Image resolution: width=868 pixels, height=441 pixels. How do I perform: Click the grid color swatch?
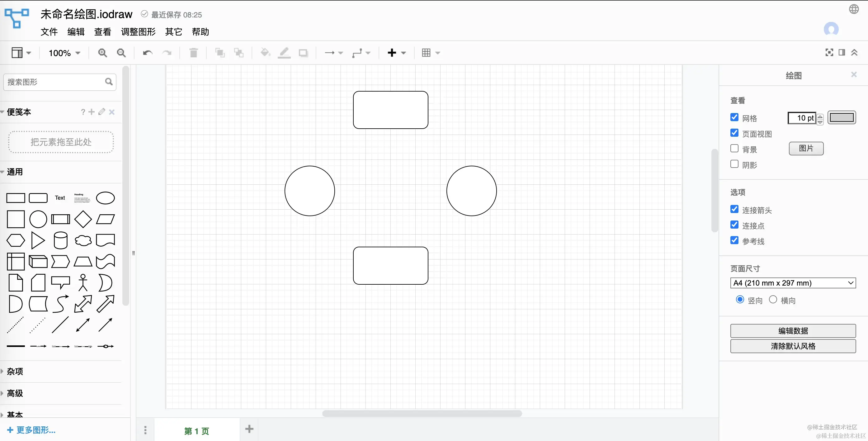(841, 118)
